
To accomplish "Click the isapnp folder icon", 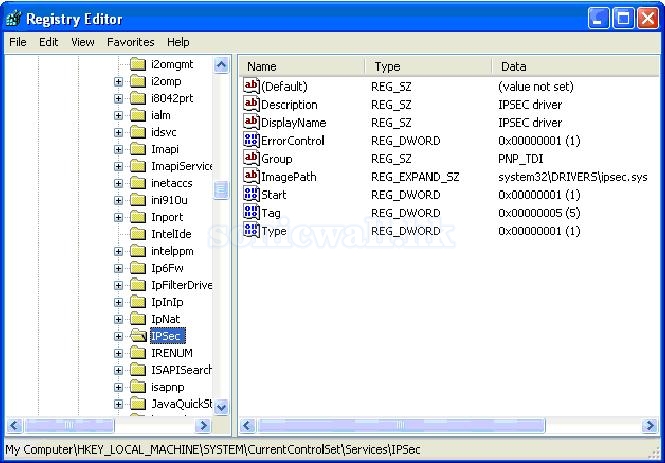I will click(138, 387).
